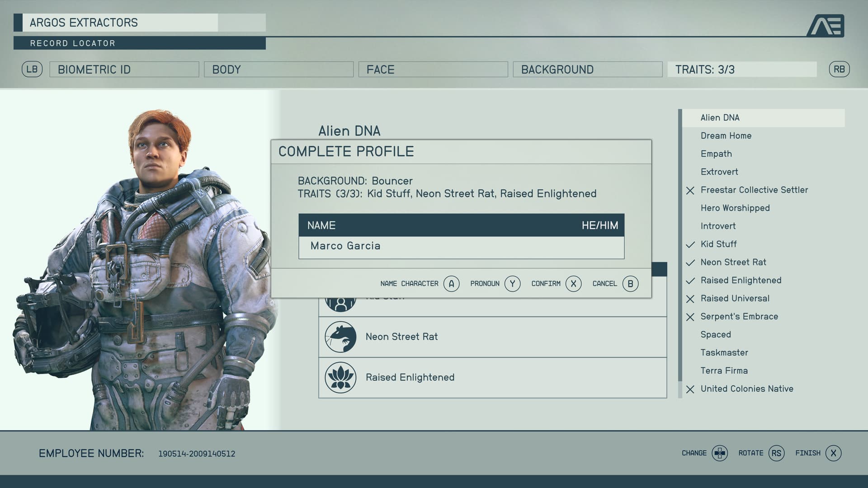Open the Background tab
This screenshot has height=488, width=868.
587,70
